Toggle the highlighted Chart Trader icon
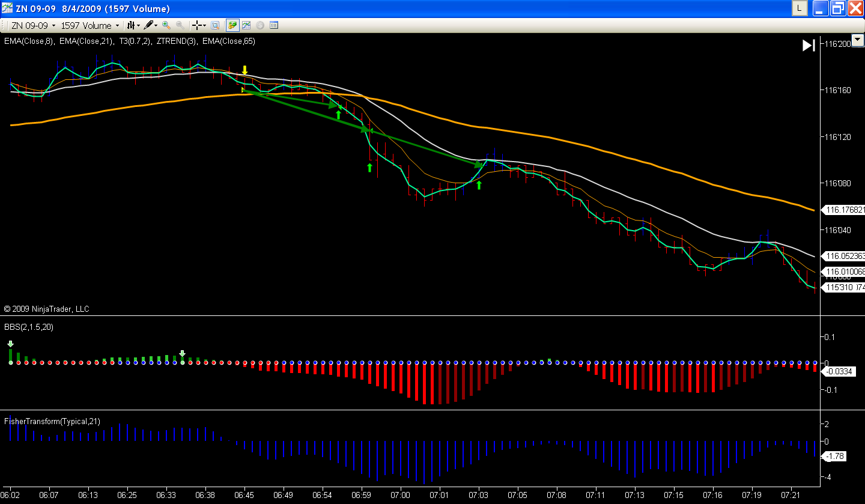This screenshot has height=504, width=865. 232,25
